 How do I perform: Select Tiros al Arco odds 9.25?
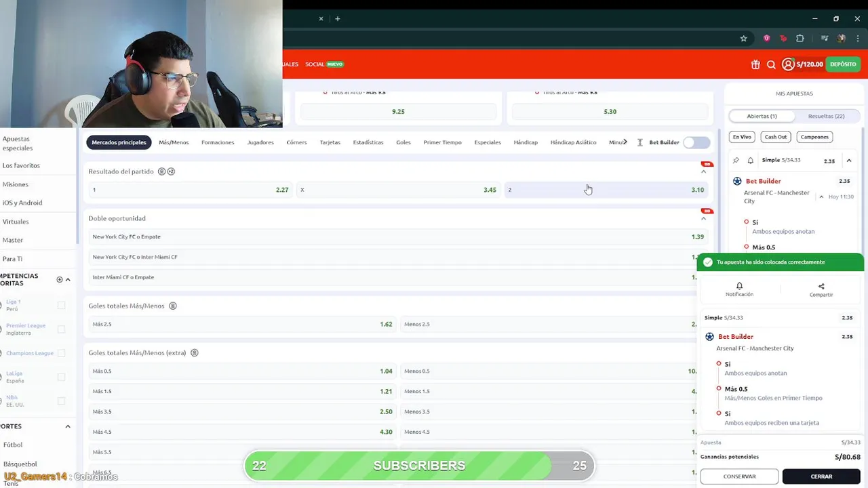pyautogui.click(x=398, y=112)
